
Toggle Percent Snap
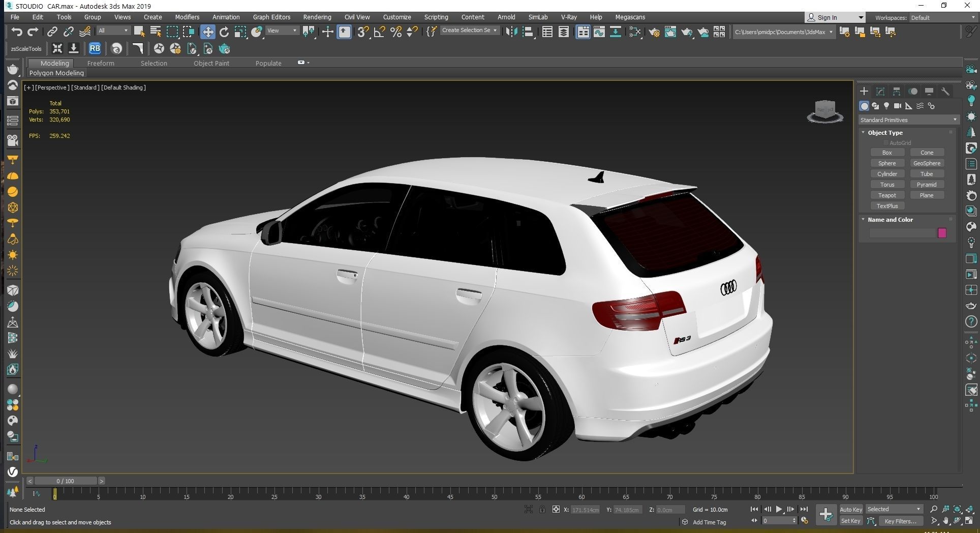pos(396,32)
